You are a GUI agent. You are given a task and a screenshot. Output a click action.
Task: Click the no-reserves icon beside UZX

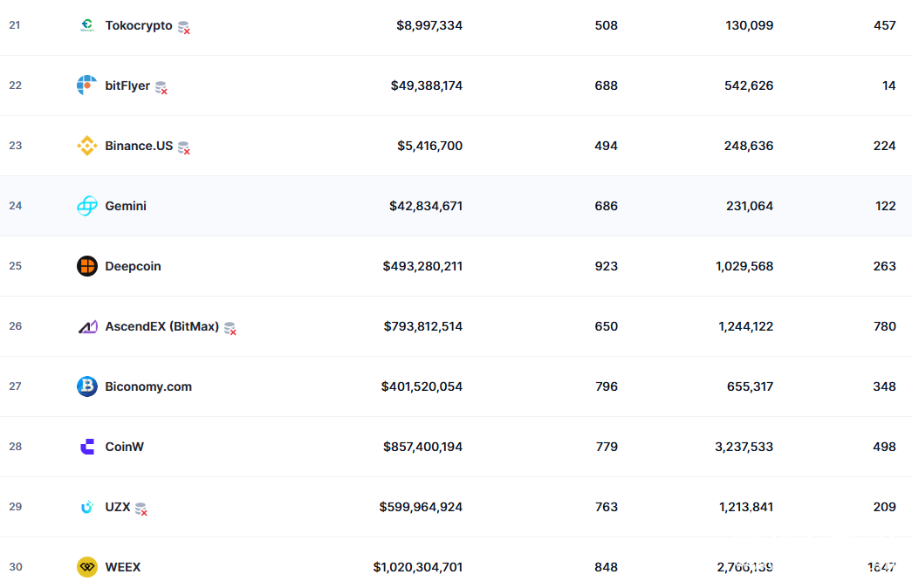tap(141, 509)
